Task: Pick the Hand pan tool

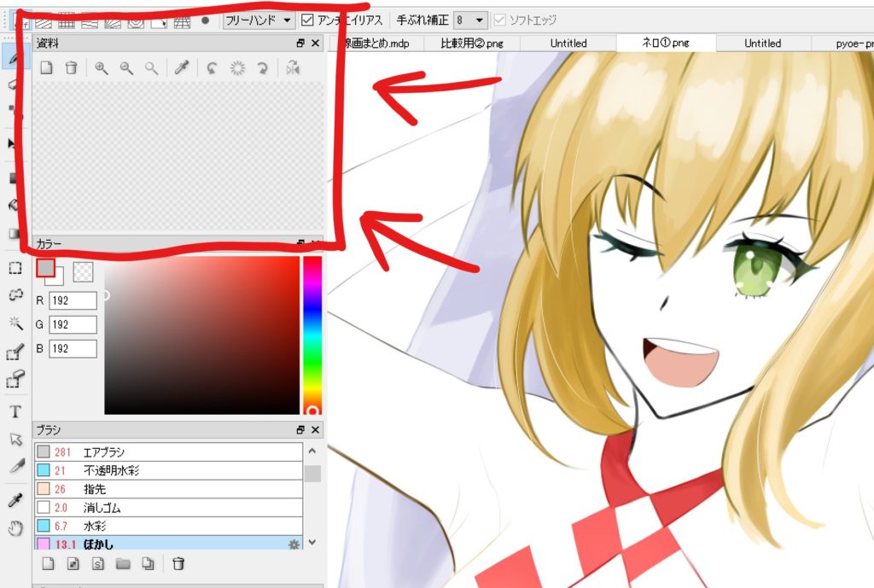Action: 15,529
